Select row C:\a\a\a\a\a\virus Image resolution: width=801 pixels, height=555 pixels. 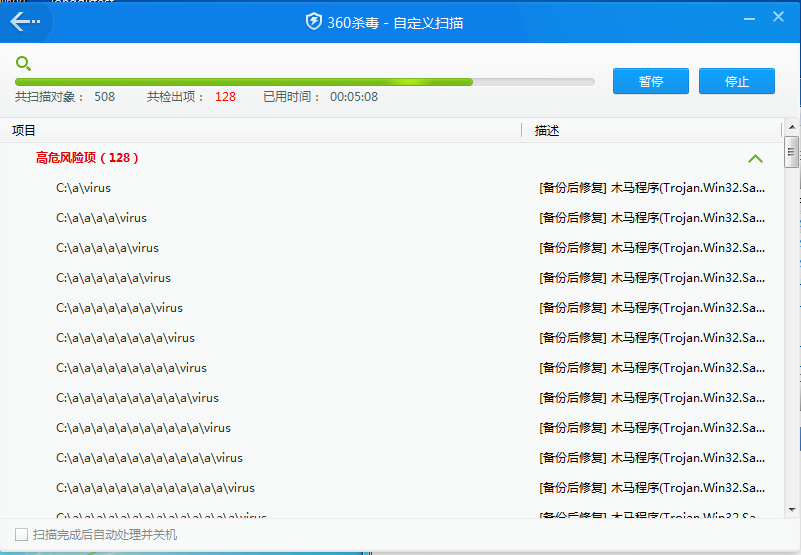[x=391, y=248]
